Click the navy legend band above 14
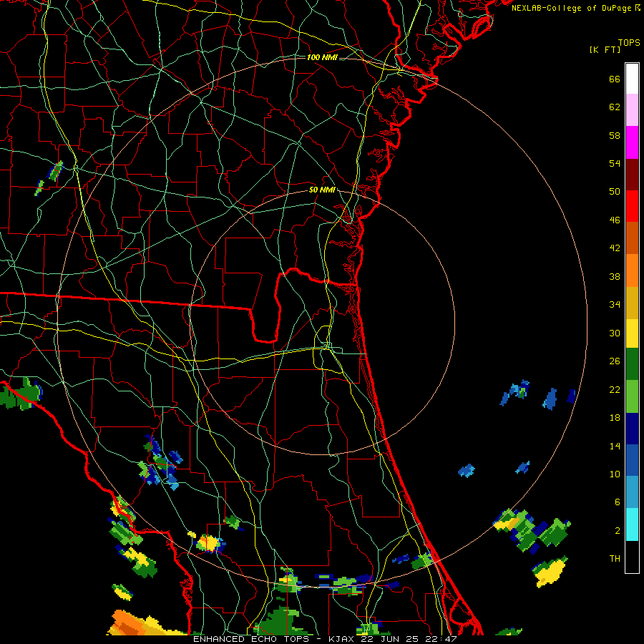Image resolution: width=644 pixels, height=644 pixels. (632, 429)
